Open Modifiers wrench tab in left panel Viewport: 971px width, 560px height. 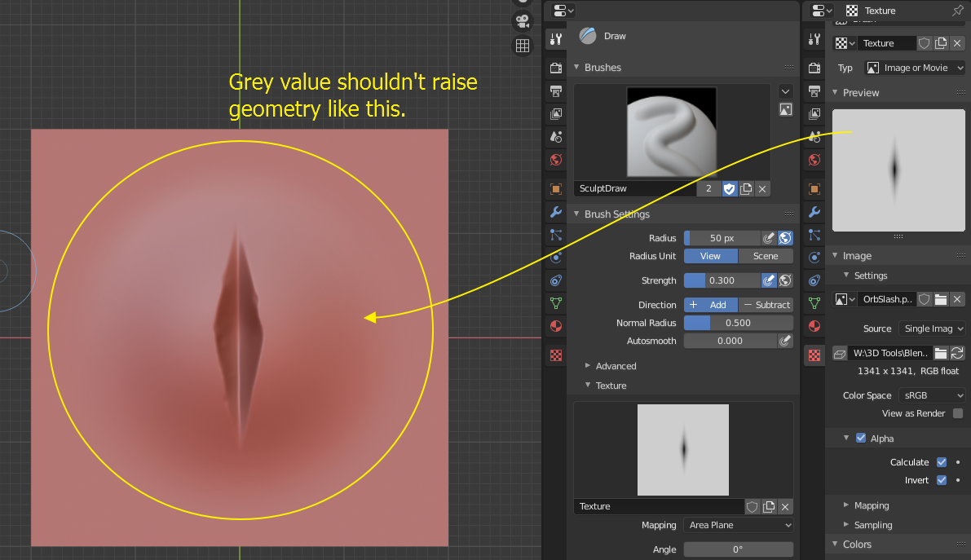pos(556,212)
